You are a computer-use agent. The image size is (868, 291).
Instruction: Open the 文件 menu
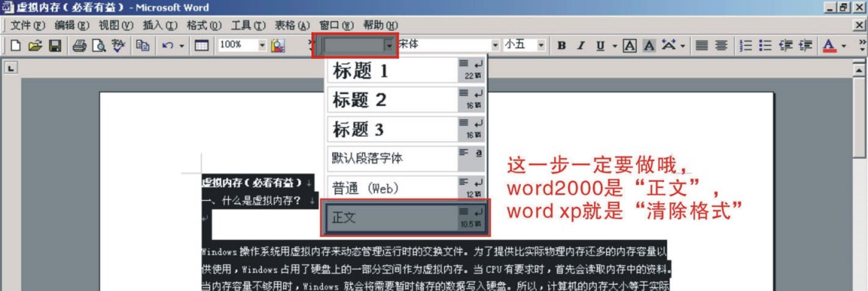[27, 25]
